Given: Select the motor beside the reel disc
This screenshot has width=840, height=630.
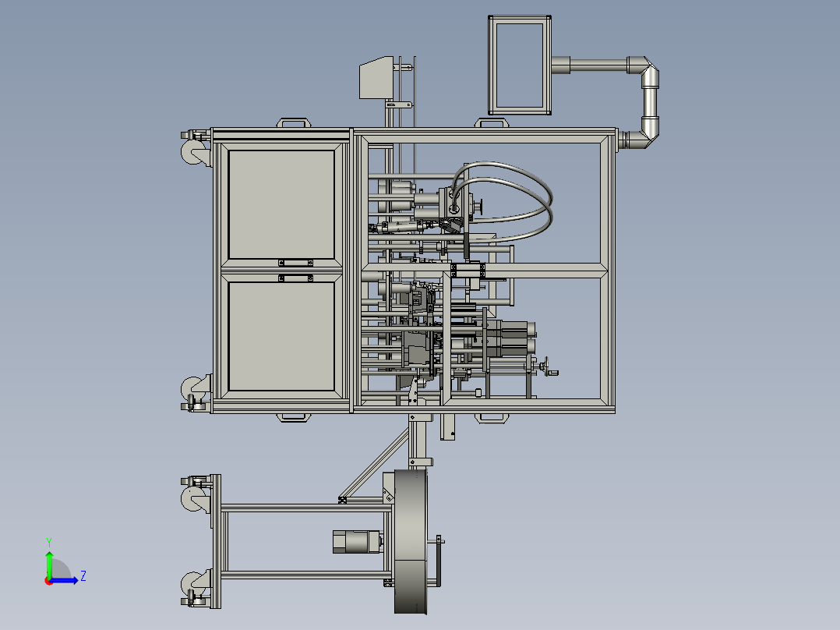Looking at the screenshot, I should click(358, 542).
